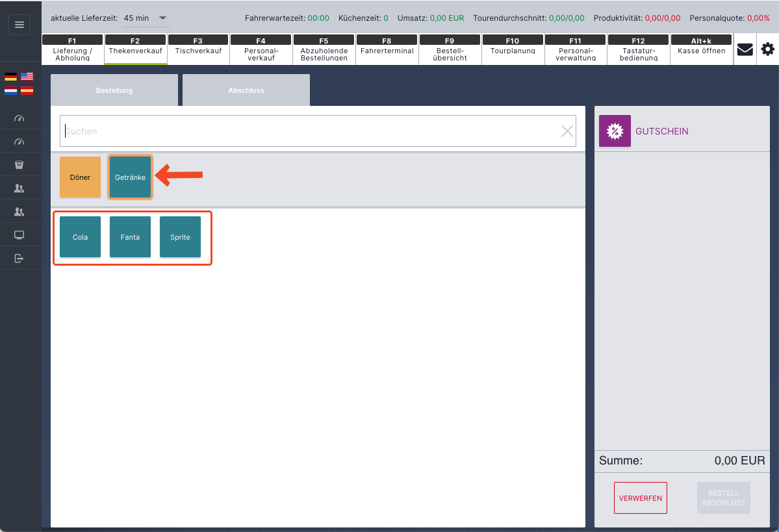The height and width of the screenshot is (532, 779).
Task: Click the GUTSCHEIN label
Action: click(662, 131)
